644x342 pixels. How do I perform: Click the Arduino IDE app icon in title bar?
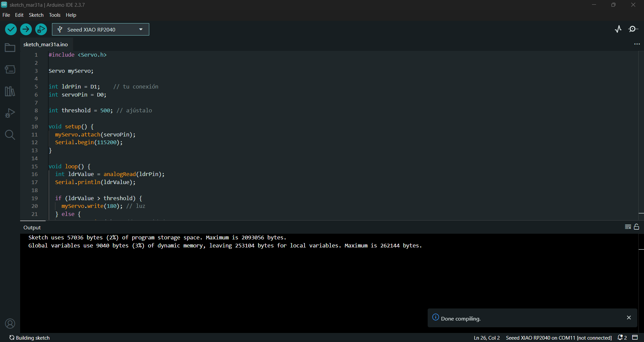pos(4,5)
